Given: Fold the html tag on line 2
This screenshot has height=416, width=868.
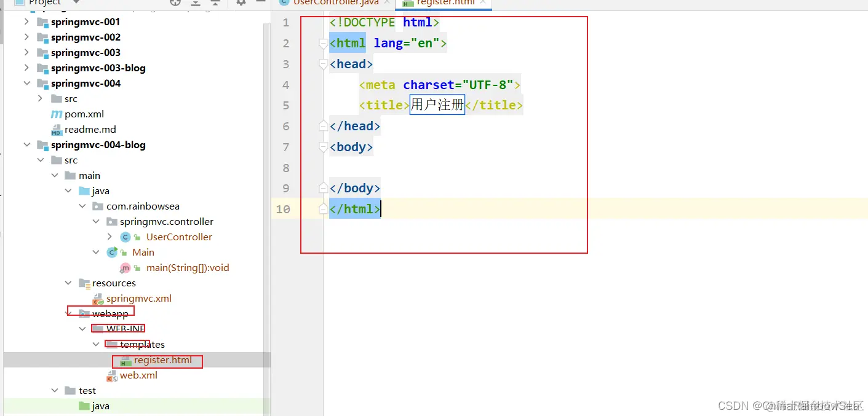Looking at the screenshot, I should pos(323,44).
